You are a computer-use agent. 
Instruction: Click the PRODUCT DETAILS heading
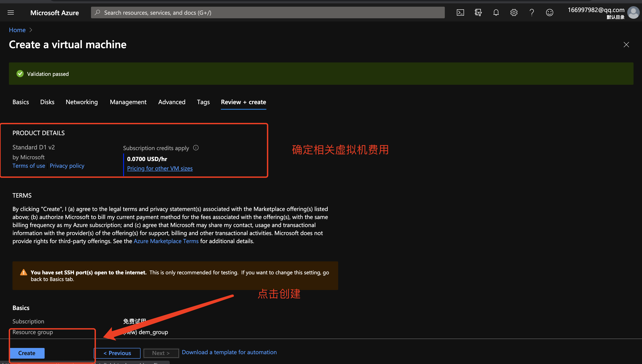click(39, 133)
